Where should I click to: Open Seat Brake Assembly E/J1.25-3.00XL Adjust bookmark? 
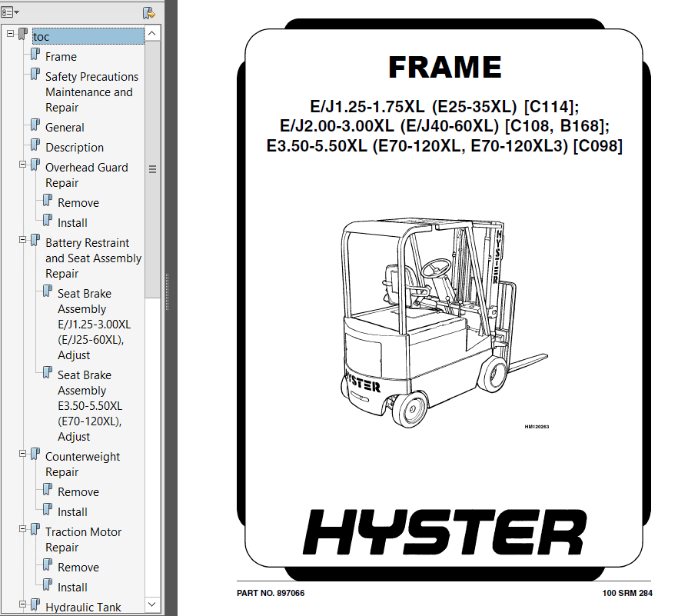(94, 325)
